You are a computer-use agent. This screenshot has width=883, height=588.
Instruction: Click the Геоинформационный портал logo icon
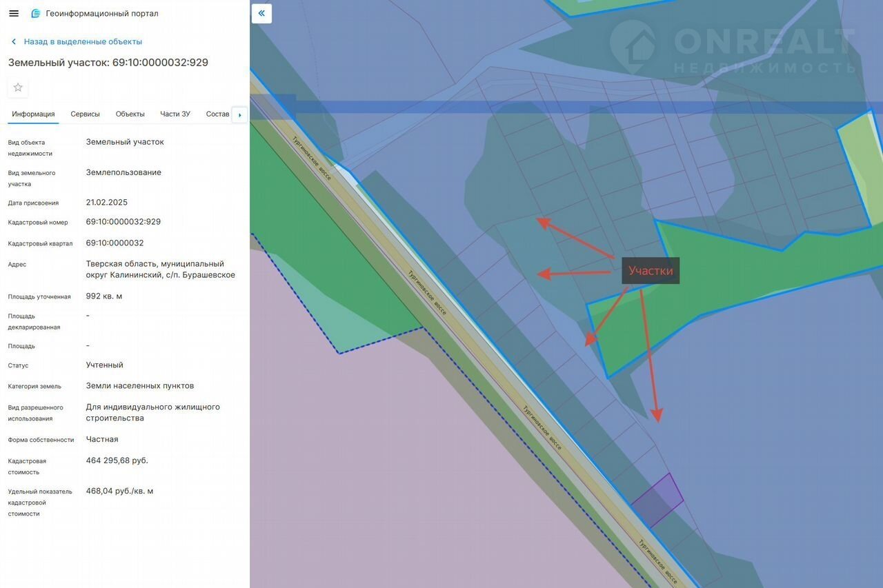pyautogui.click(x=36, y=14)
